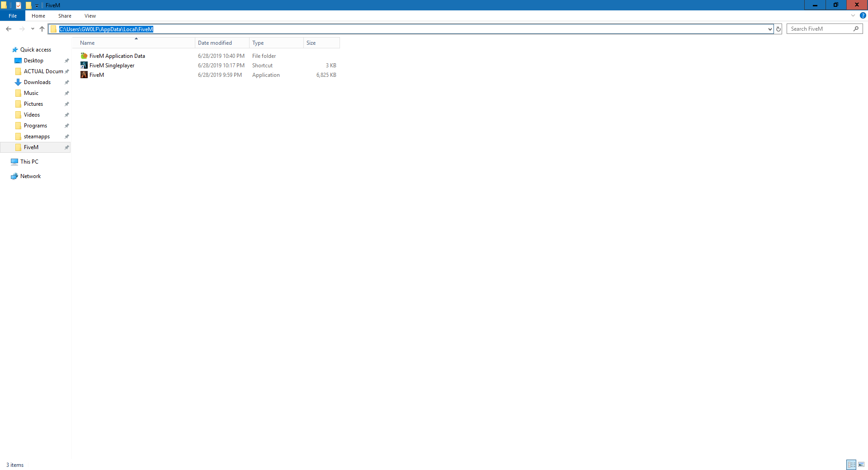Open Programs in the navigation pane

pyautogui.click(x=35, y=126)
